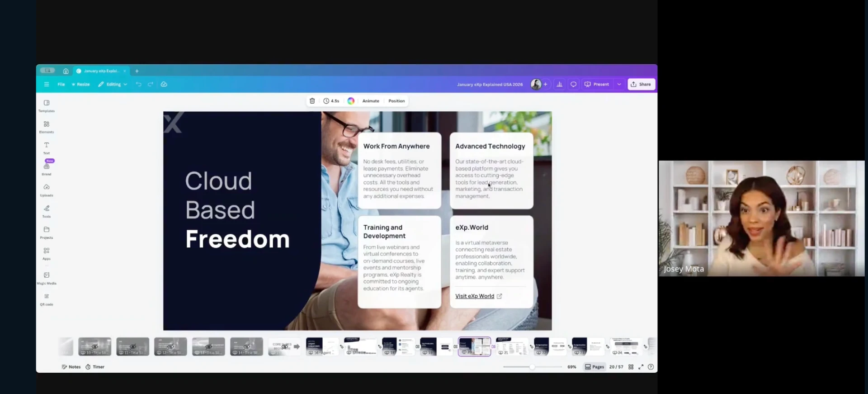Screen dimensions: 868x394
Task: Select slide 22 thumbnail
Action: click(x=550, y=347)
